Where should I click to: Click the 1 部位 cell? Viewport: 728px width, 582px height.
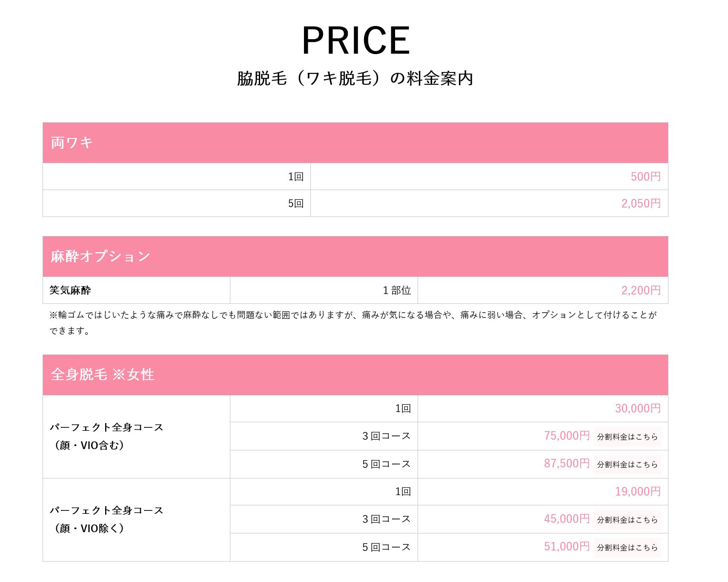coord(397,291)
